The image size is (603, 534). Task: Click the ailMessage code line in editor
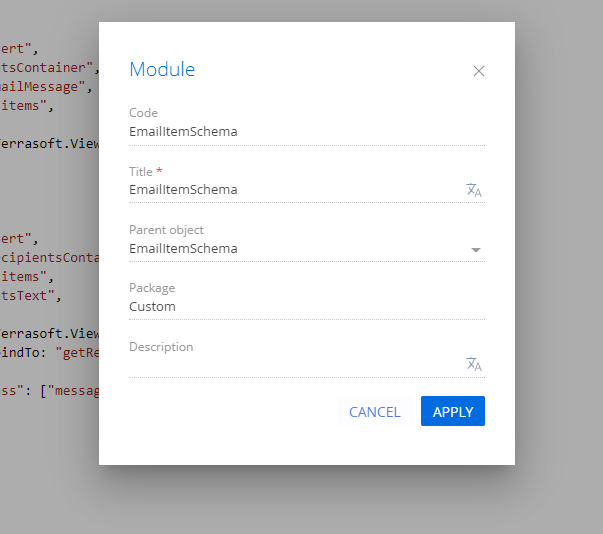click(x=46, y=87)
